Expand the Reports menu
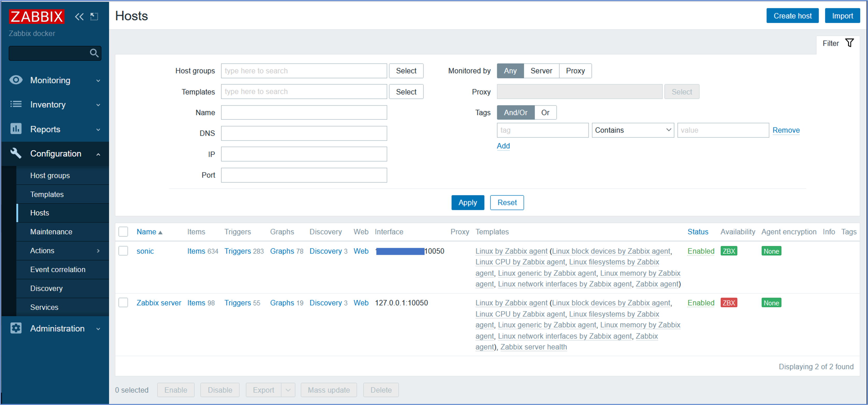This screenshot has height=405, width=868. coord(98,129)
